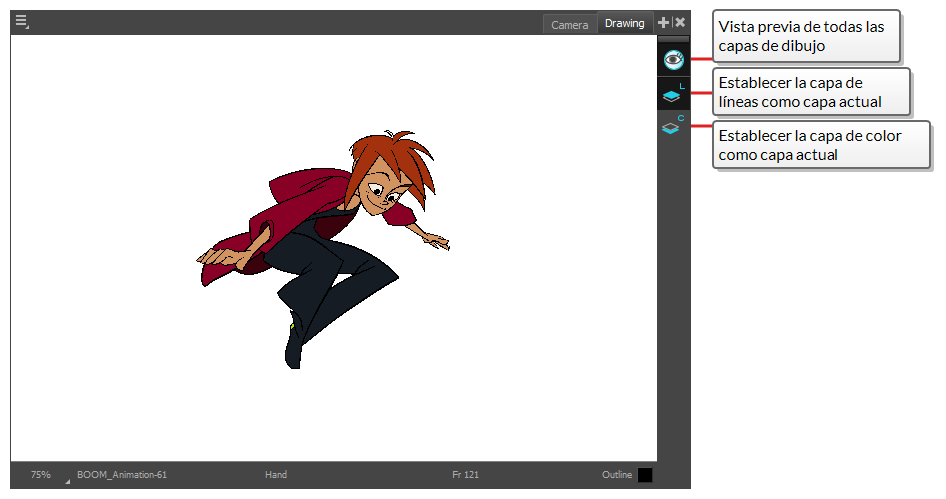This screenshot has width=946, height=499.
Task: Close the view with the X icon
Action: point(680,22)
